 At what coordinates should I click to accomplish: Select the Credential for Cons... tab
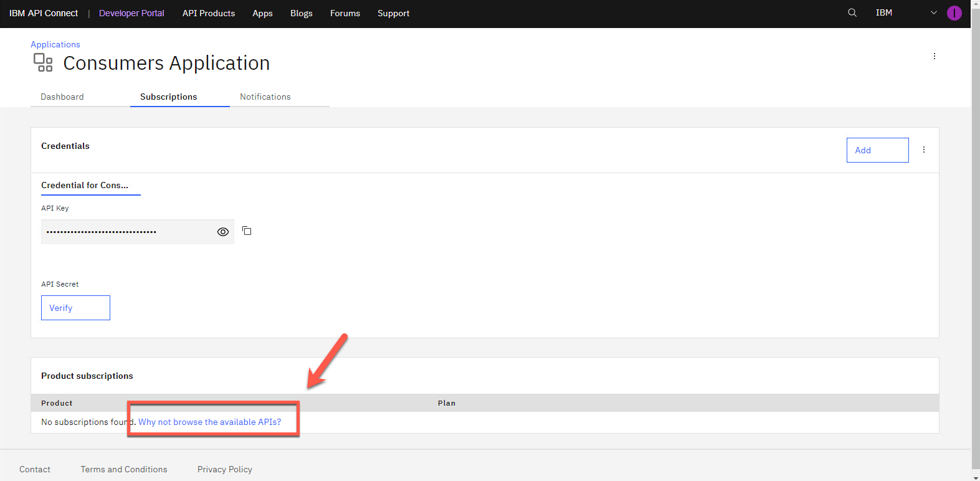coord(85,185)
